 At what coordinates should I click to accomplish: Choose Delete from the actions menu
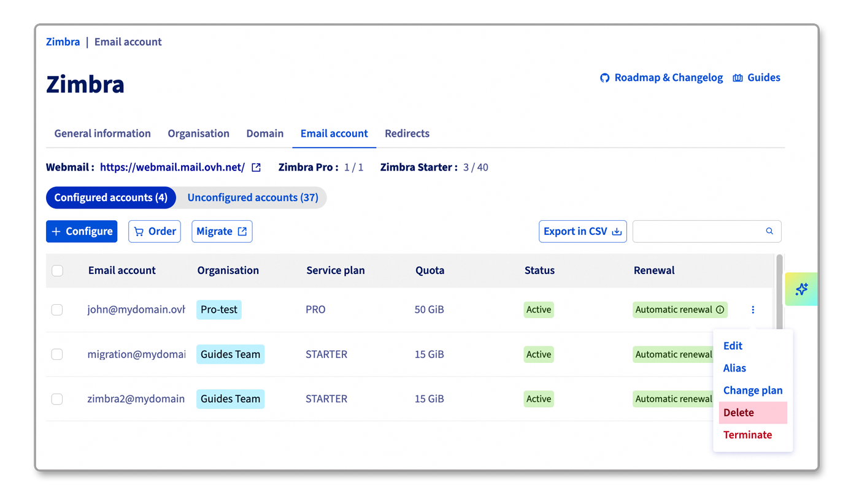[x=739, y=413]
